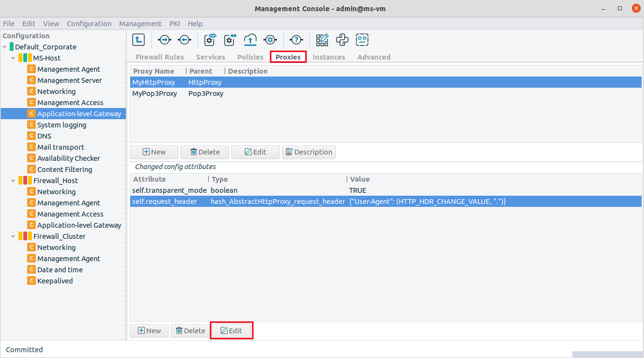Select Management Agent under MS-Host
The height and width of the screenshot is (358, 644).
point(69,69)
